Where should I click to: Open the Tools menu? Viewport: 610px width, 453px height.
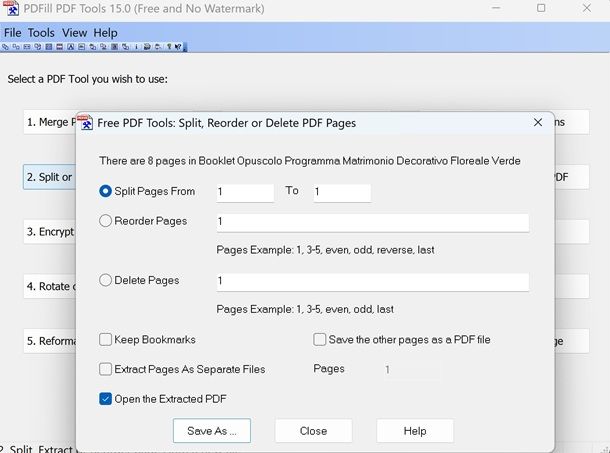[x=41, y=33]
